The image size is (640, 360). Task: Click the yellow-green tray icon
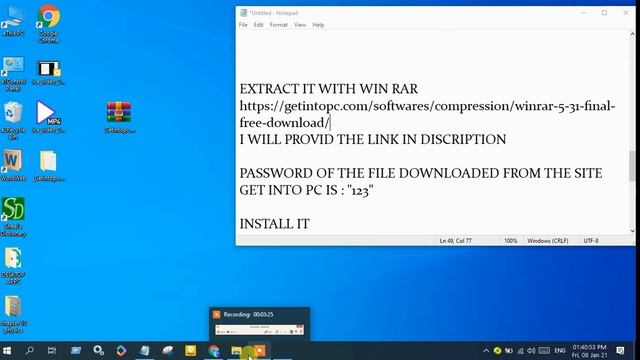(x=497, y=351)
